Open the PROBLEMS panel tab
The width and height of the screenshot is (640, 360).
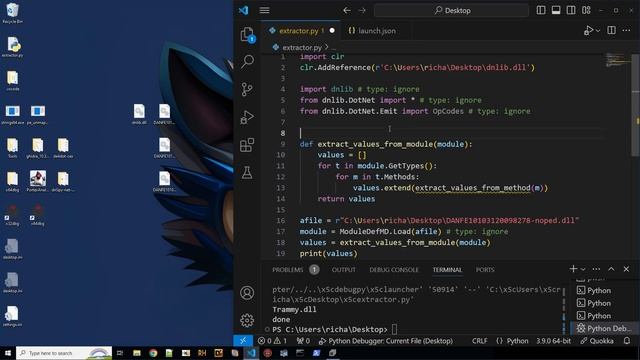(x=288, y=270)
